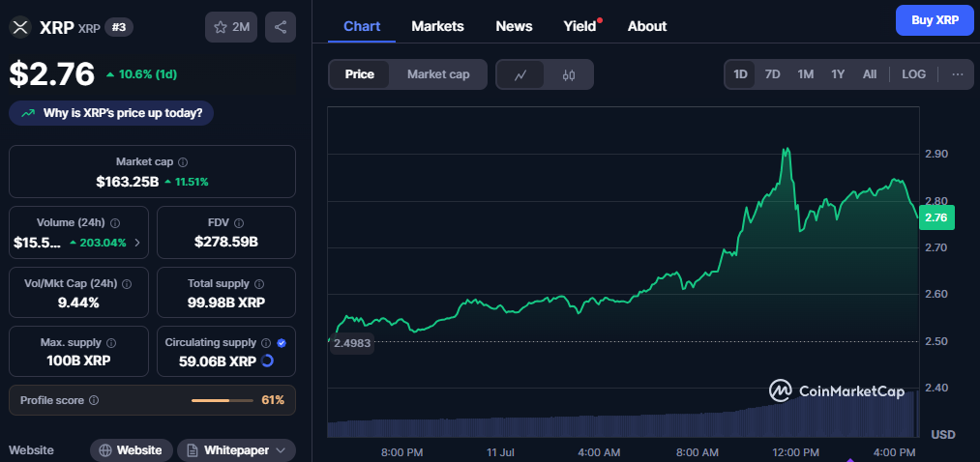Click the Market cap info icon
This screenshot has width=980, height=462.
(183, 162)
